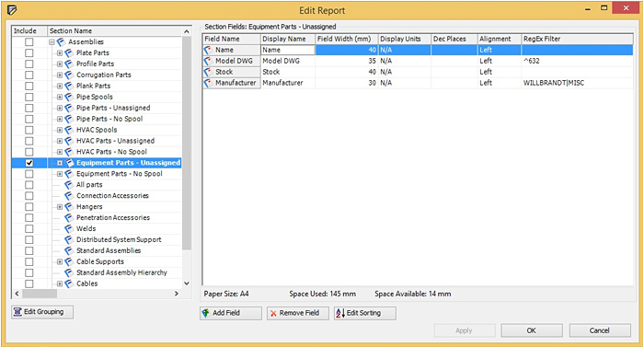This screenshot has width=644, height=347.
Task: Check the Plate Parts include checkbox
Action: pos(29,53)
